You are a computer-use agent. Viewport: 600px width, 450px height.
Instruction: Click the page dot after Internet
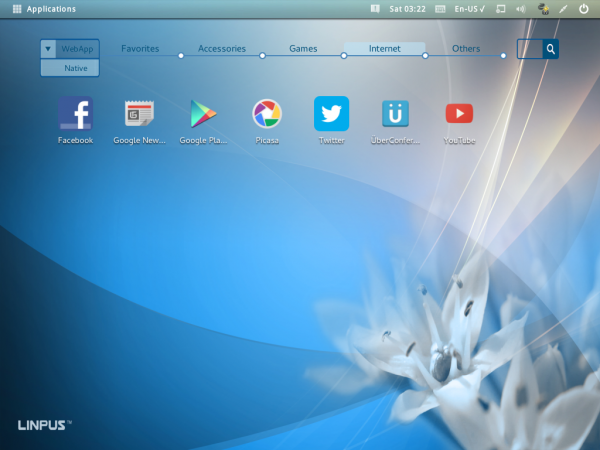(x=425, y=56)
